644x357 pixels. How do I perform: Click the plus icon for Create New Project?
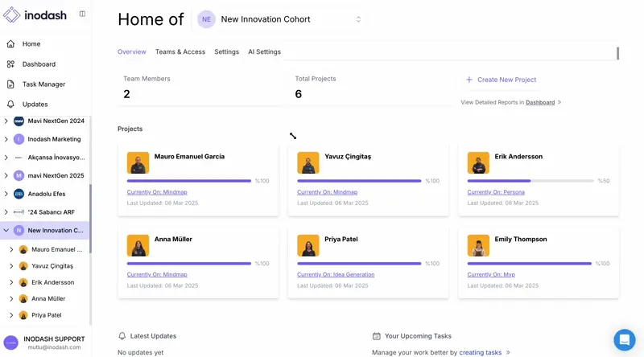point(469,80)
